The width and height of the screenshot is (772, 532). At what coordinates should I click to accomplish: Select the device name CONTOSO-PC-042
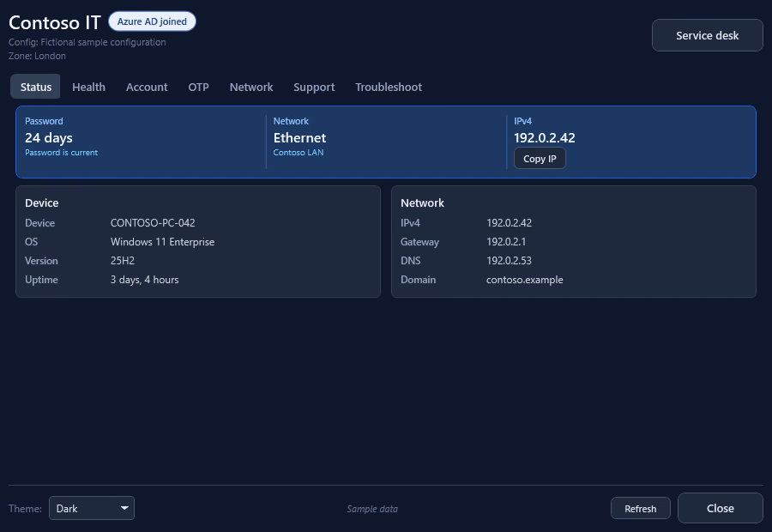[x=153, y=222]
